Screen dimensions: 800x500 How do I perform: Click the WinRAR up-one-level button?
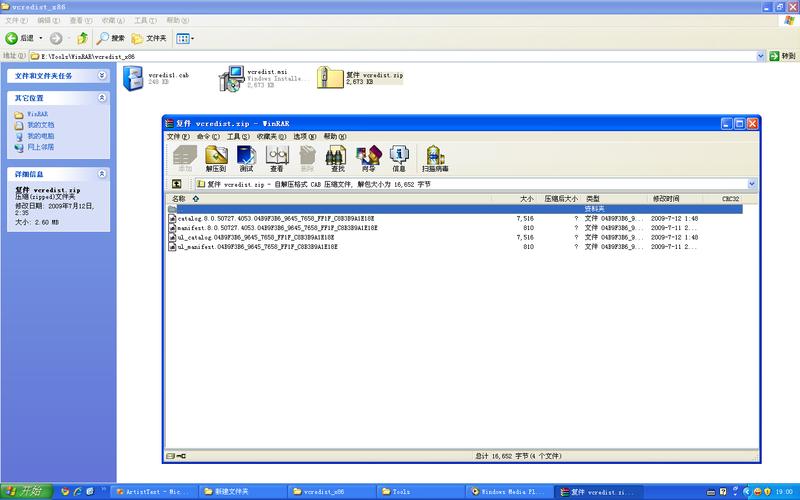(177, 184)
